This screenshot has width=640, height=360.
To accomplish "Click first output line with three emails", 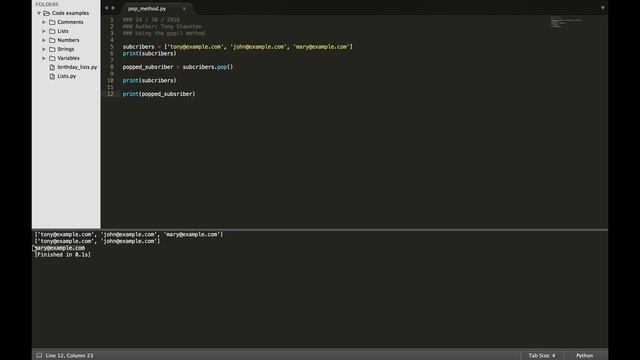I will click(x=129, y=234).
